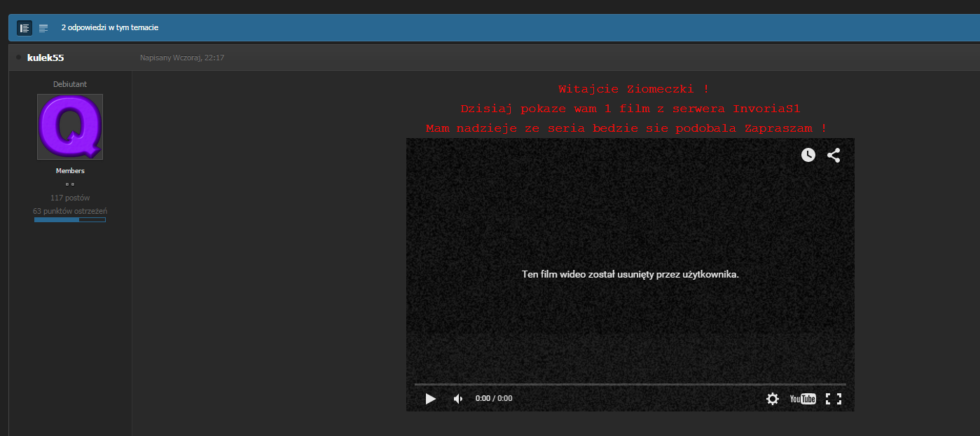
Task: Open the video on YouTube via logo
Action: [803, 398]
